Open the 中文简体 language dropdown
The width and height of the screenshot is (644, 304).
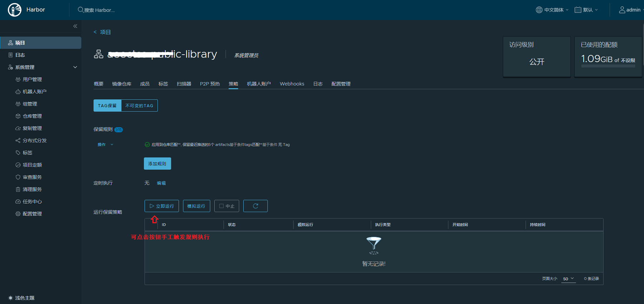point(552,10)
